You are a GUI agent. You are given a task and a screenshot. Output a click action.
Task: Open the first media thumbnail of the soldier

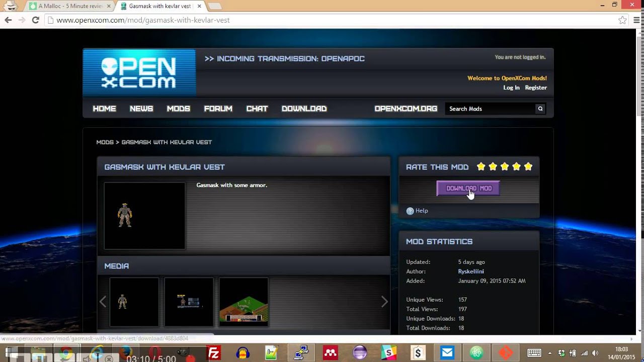[x=134, y=302]
